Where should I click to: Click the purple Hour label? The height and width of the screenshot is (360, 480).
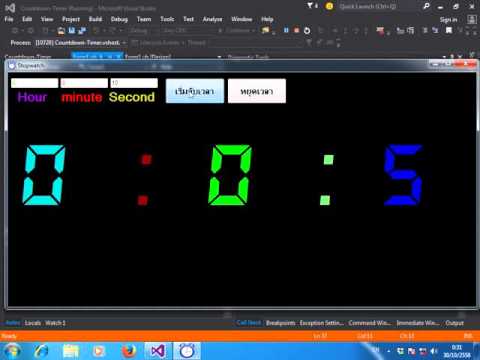32,97
